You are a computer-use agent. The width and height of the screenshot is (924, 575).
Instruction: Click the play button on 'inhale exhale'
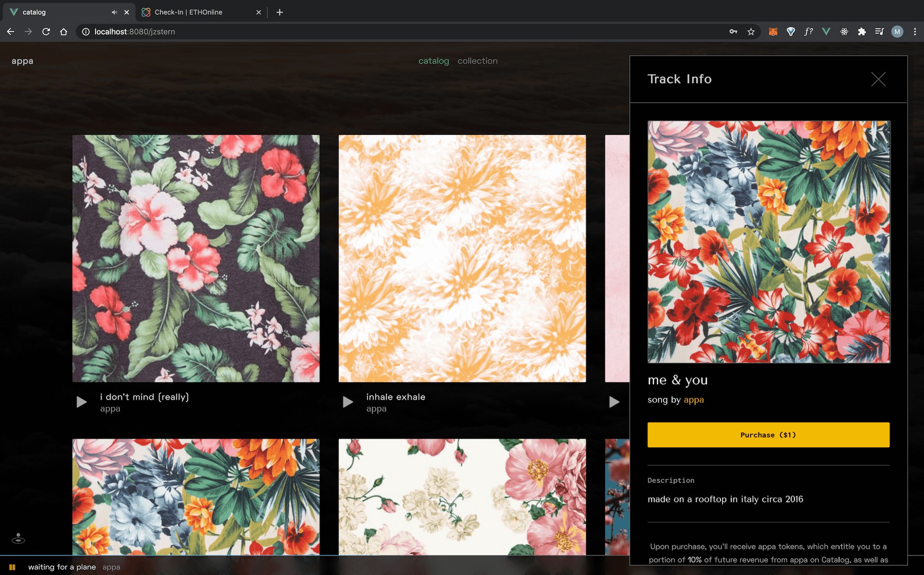coord(348,401)
